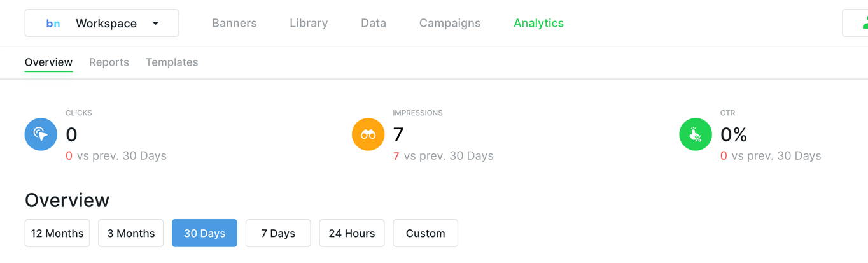
Task: Choose the 3 Months range button
Action: coord(130,233)
